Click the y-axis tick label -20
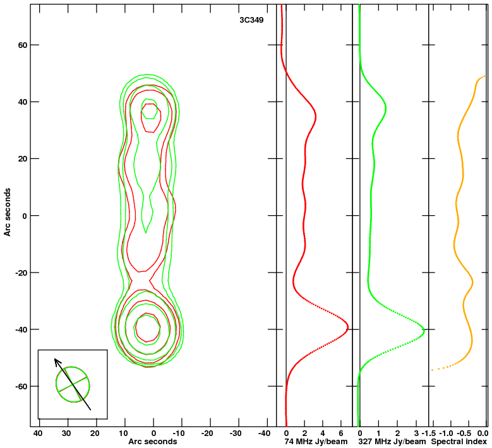The width and height of the screenshot is (492, 448). tap(21, 273)
